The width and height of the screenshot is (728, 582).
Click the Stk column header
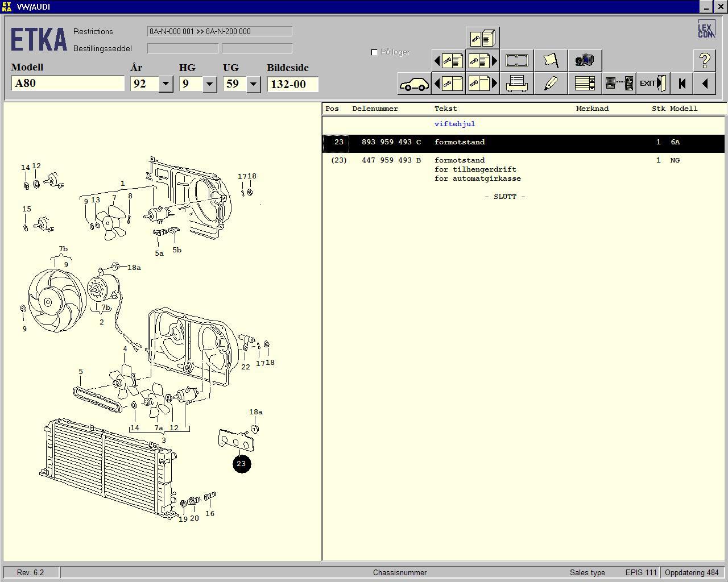coord(658,109)
